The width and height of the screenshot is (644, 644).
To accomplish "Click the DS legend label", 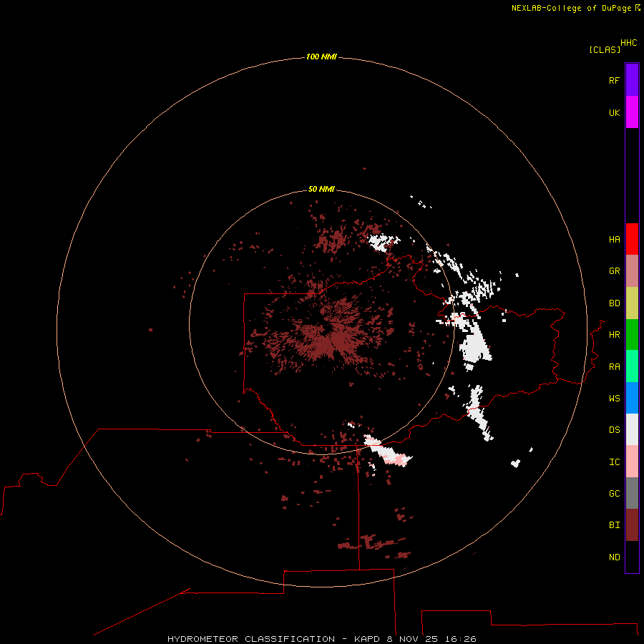I will click(x=614, y=430).
